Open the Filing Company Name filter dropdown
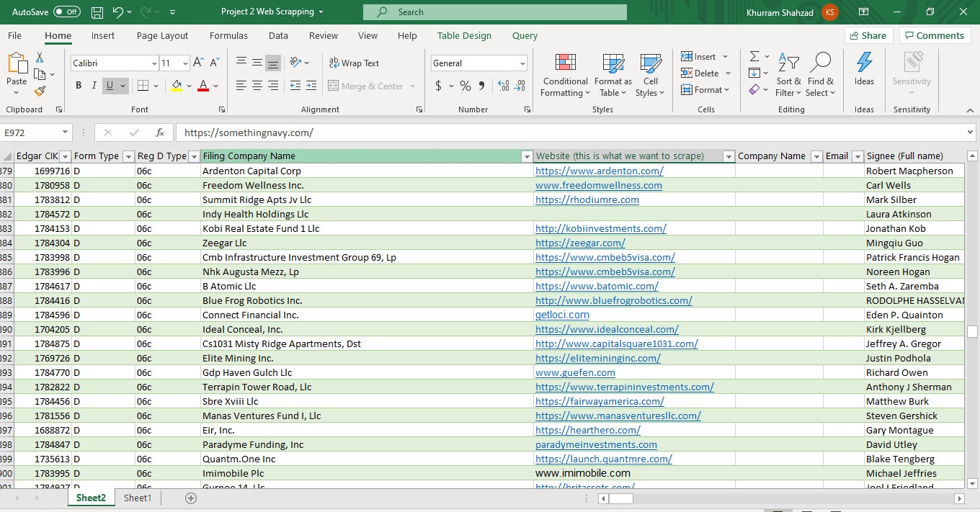 (525, 156)
